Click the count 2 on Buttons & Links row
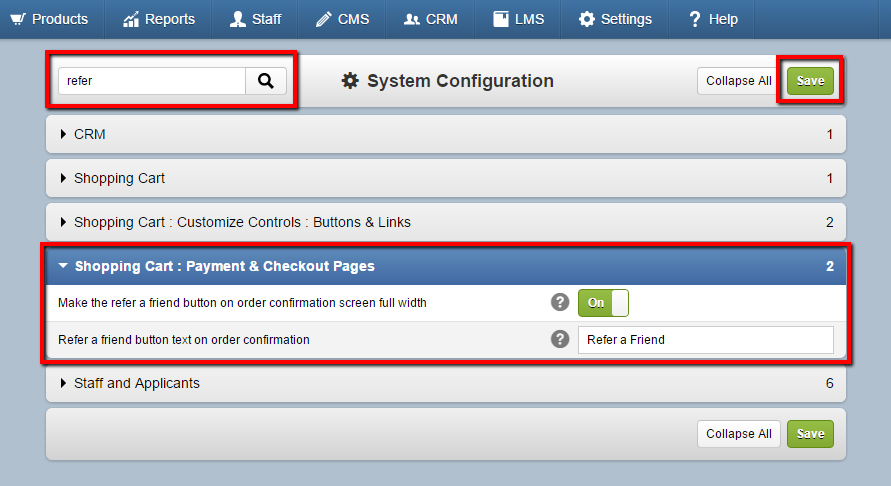 (830, 222)
